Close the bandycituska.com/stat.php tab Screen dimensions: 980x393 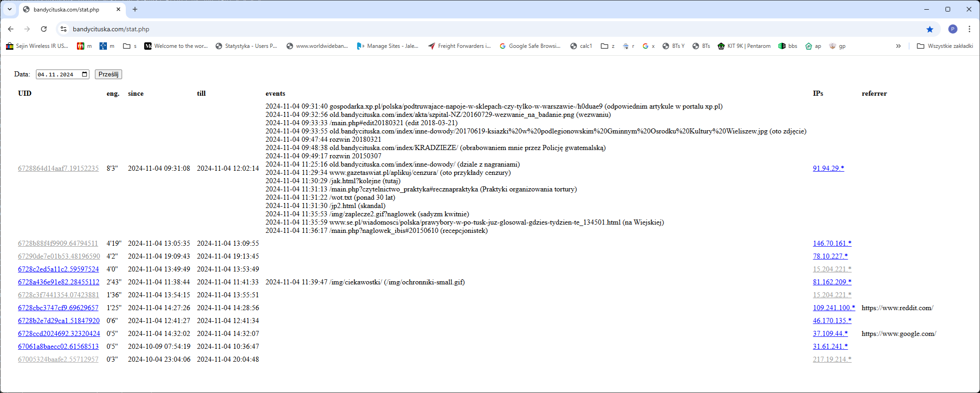pyautogui.click(x=118, y=9)
